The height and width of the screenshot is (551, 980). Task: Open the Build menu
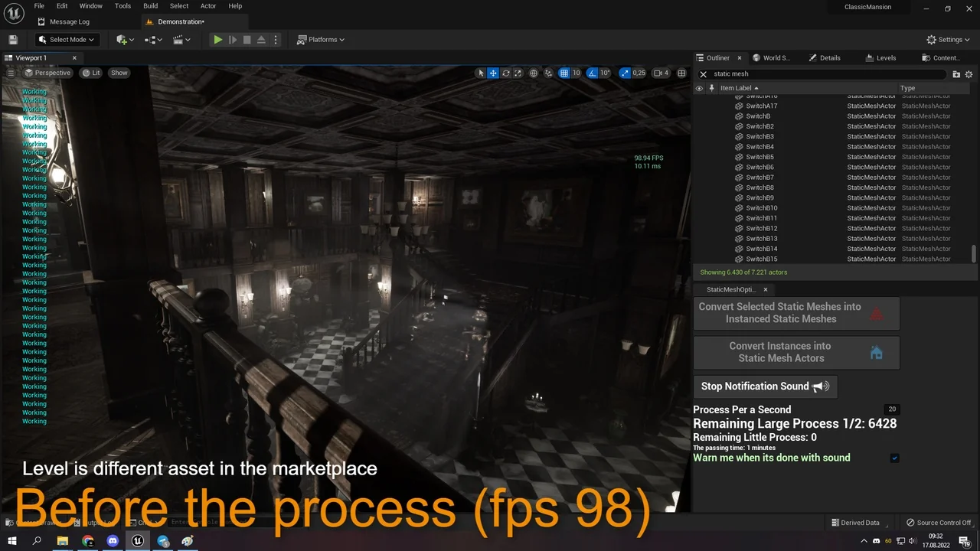coord(150,5)
